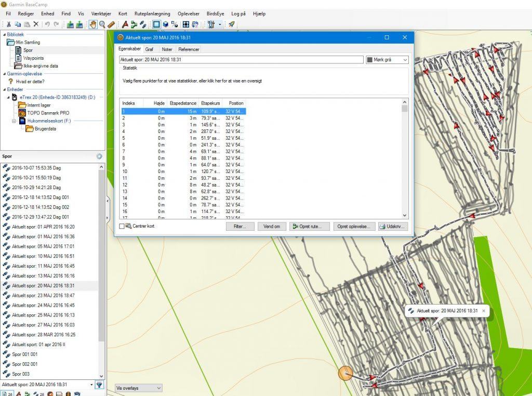532x396 pixels.
Task: Open the gear options icon in the Spor header
Action: pos(99,156)
